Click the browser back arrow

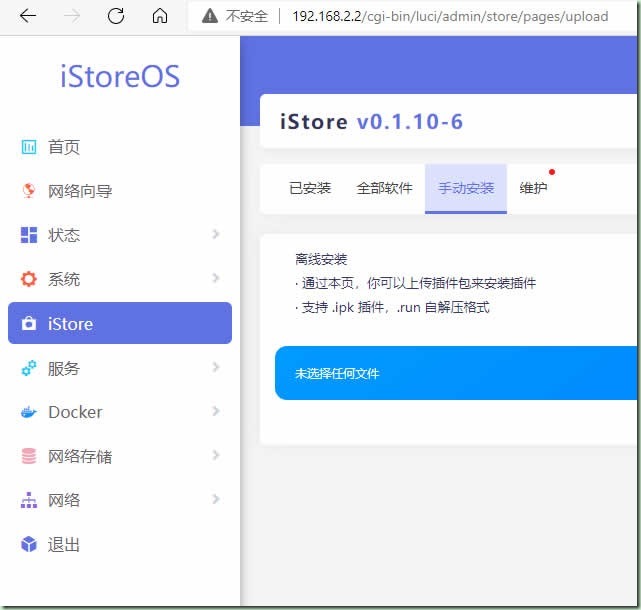28,16
